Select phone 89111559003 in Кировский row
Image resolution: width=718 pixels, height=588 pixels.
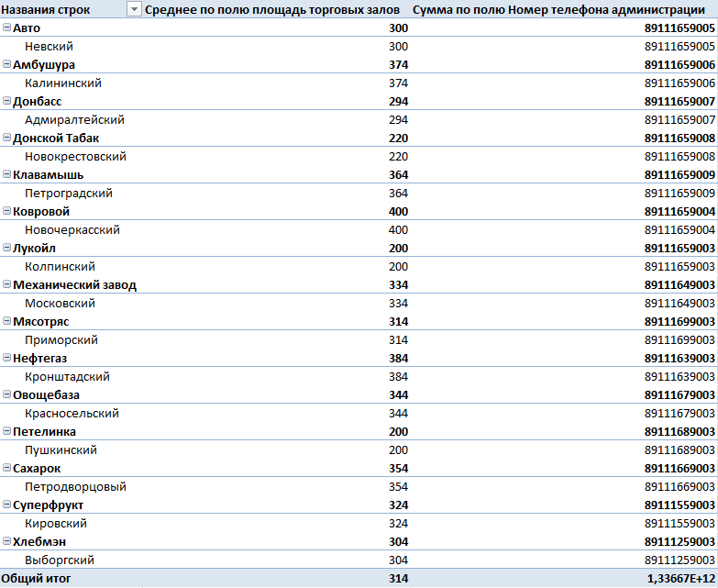click(x=680, y=523)
